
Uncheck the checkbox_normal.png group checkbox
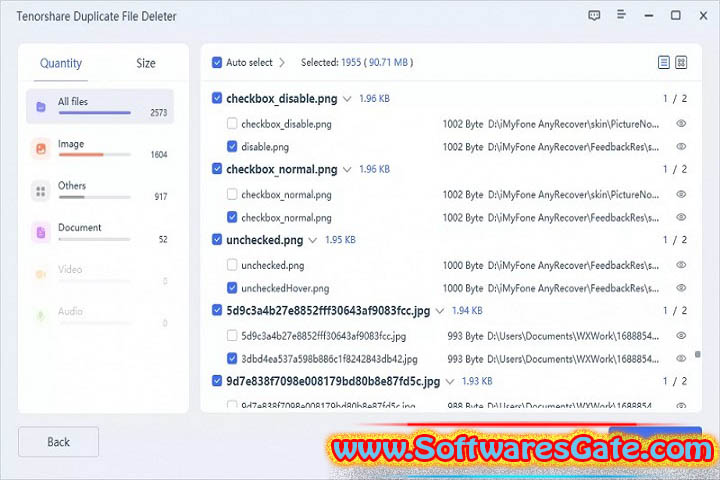[217, 169]
